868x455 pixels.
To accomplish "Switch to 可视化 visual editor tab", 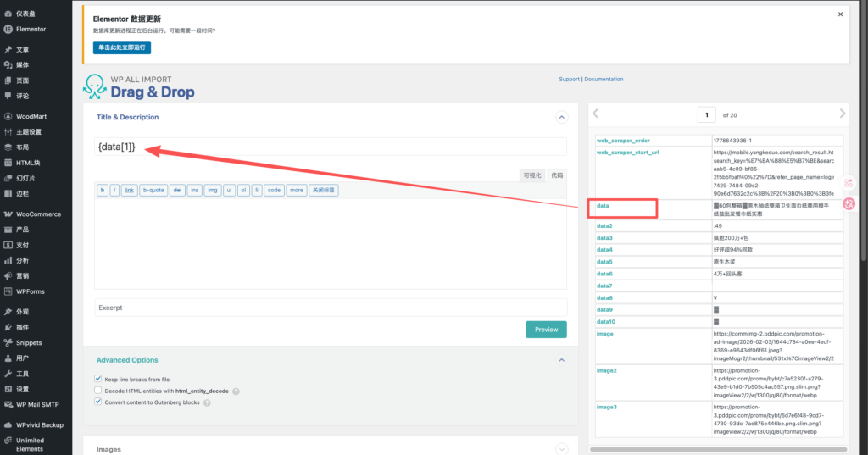I will coord(532,175).
